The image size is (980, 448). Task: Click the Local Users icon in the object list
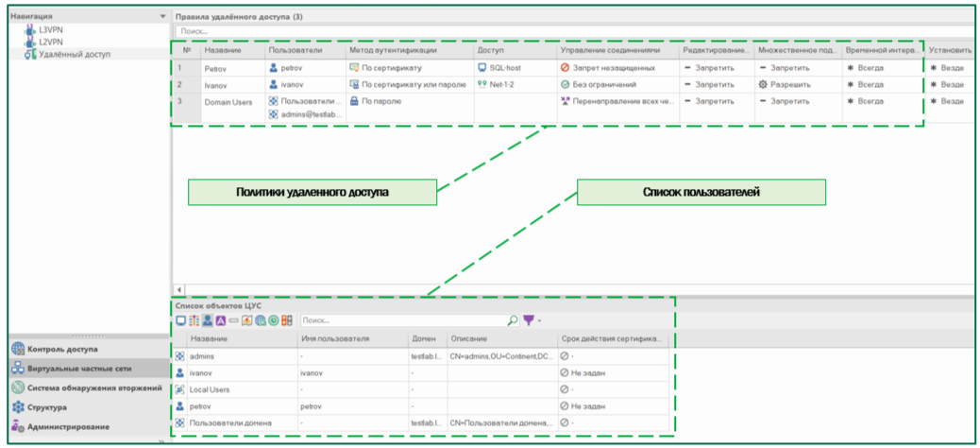coord(180,389)
